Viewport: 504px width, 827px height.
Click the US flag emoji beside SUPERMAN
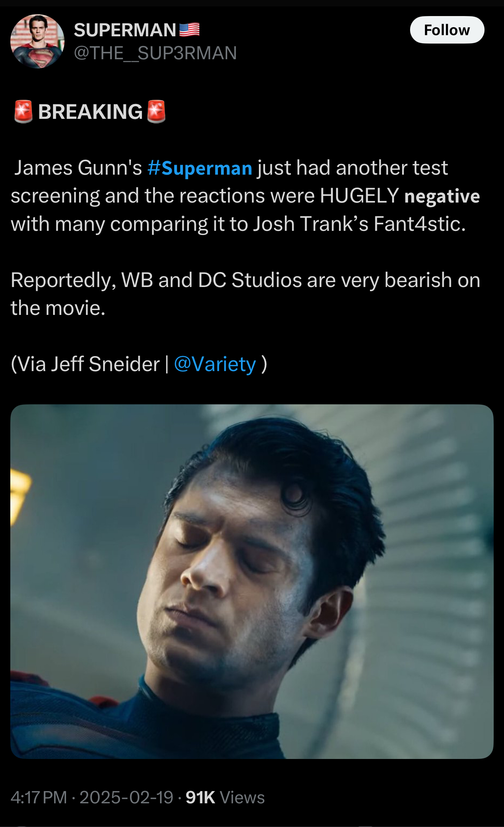(x=189, y=30)
